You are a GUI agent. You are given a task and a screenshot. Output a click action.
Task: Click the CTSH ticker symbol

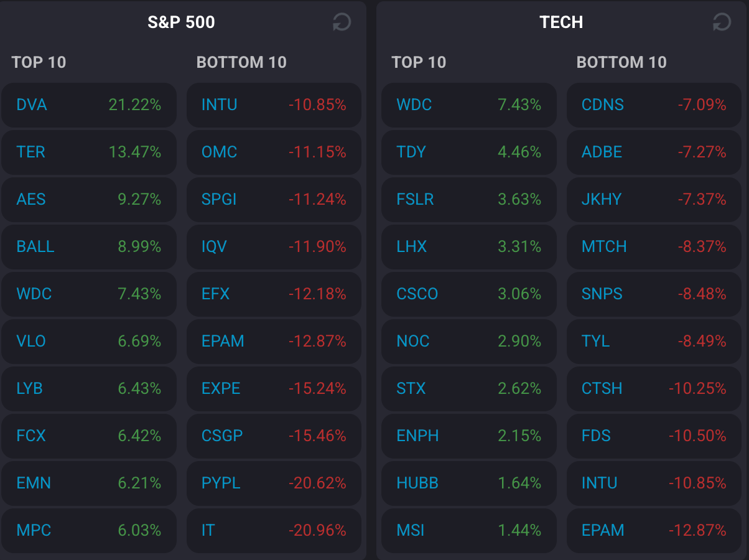coord(602,388)
